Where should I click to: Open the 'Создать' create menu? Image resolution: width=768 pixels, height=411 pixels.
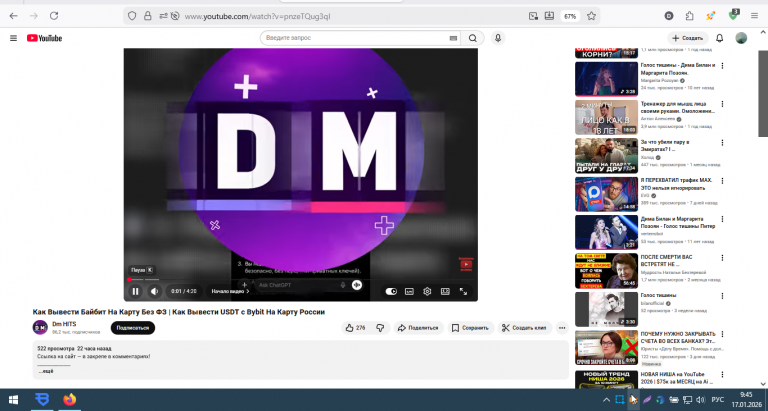point(688,38)
